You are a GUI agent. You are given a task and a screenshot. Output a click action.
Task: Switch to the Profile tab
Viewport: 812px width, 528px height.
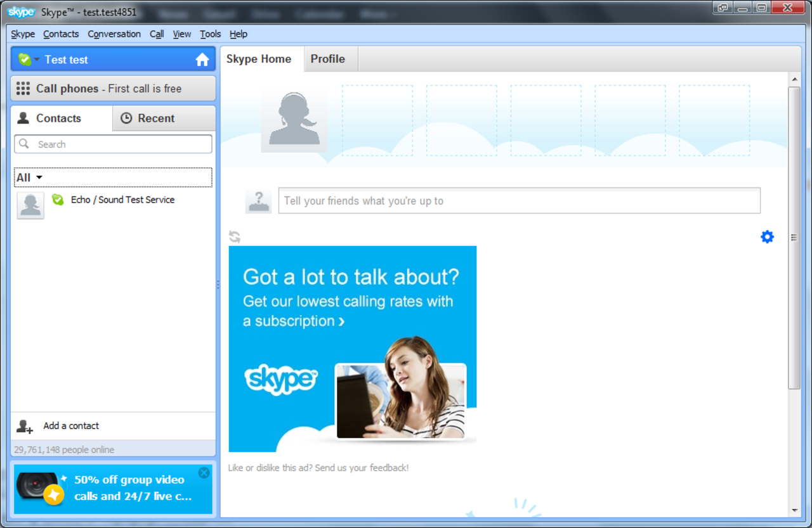[x=329, y=58]
